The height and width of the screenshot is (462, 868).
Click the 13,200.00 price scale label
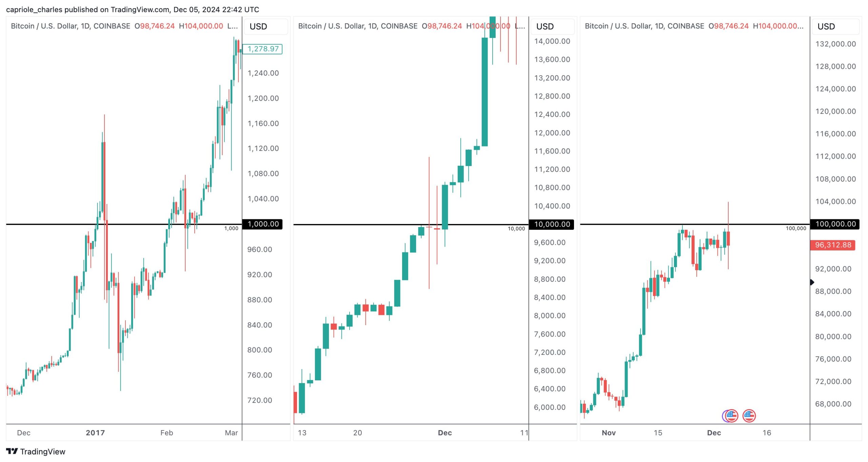coord(552,78)
